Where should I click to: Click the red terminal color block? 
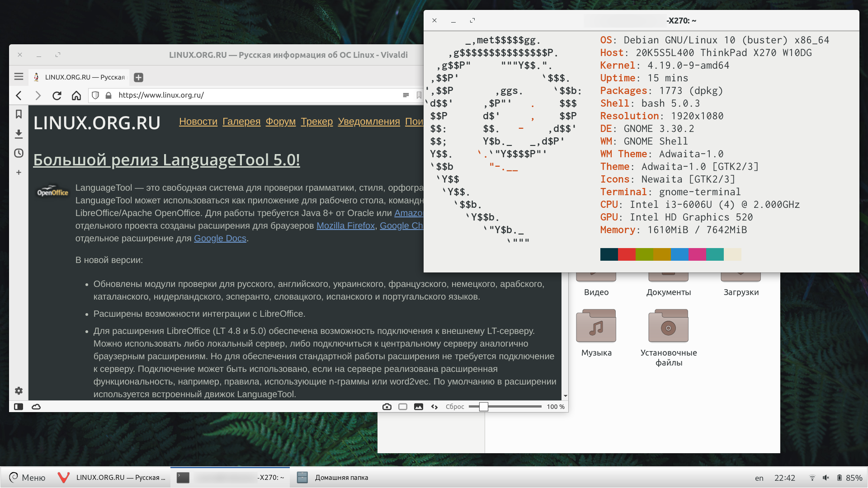click(x=627, y=254)
